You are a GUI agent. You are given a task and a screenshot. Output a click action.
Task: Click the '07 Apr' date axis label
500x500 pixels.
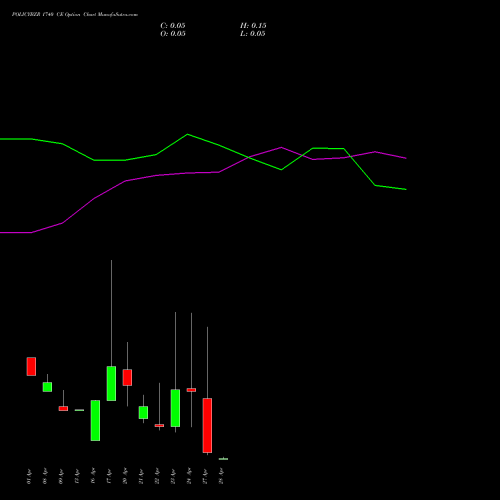(29, 476)
